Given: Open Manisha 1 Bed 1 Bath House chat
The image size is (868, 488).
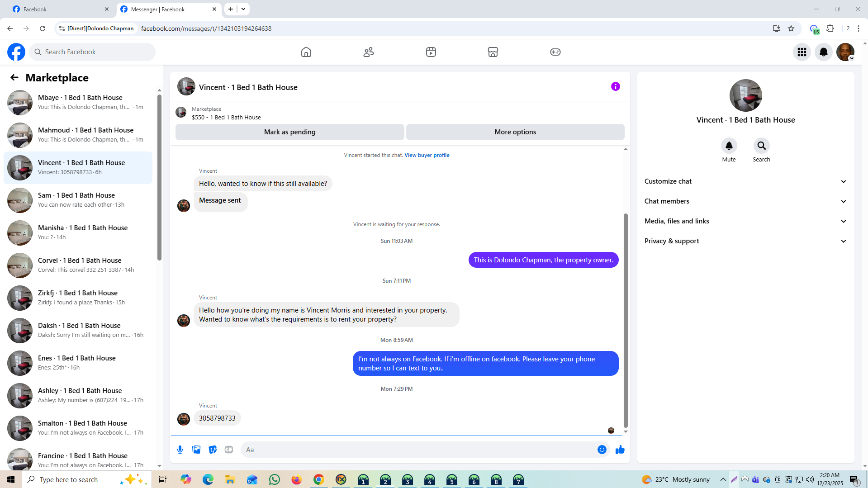Looking at the screenshot, I should tap(78, 233).
